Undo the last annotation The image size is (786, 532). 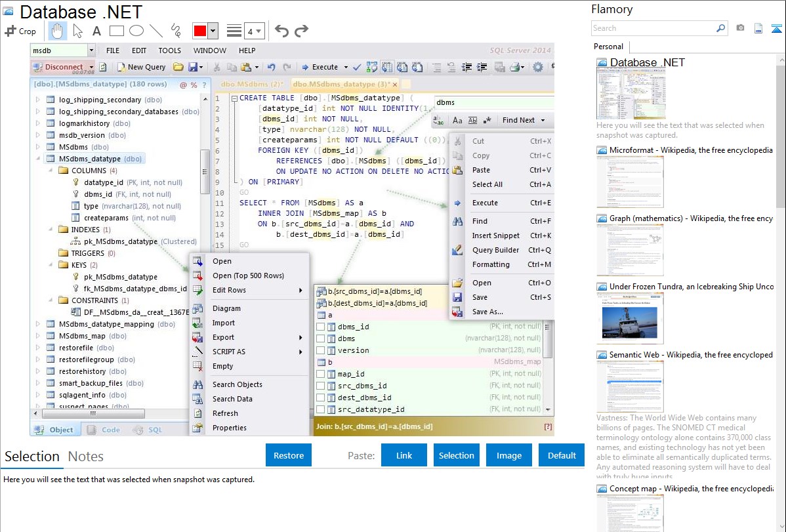281,31
